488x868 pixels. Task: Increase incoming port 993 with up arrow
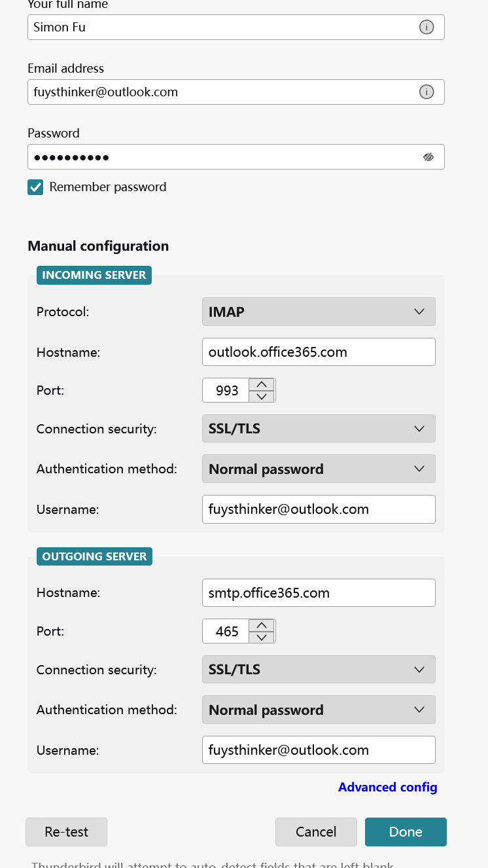262,385
